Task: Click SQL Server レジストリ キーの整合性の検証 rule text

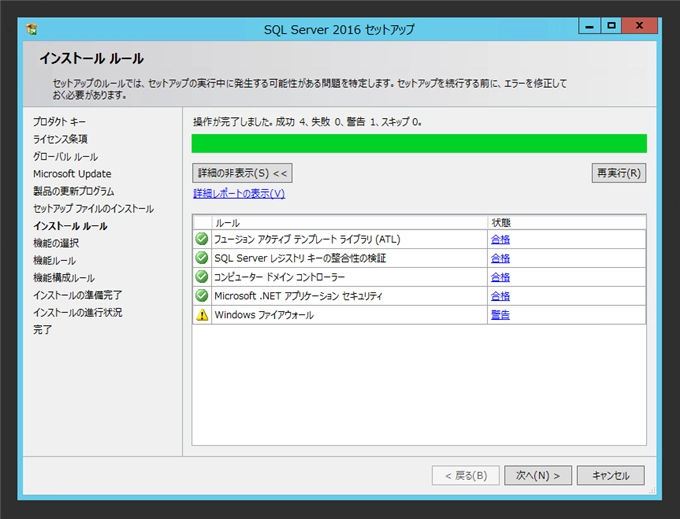Action: click(300, 258)
